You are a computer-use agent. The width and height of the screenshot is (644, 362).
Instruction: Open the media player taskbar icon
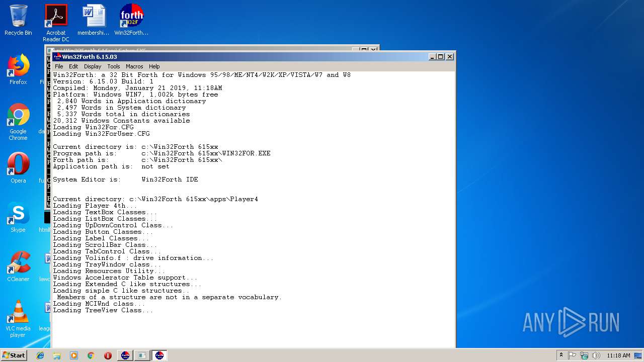(74, 355)
